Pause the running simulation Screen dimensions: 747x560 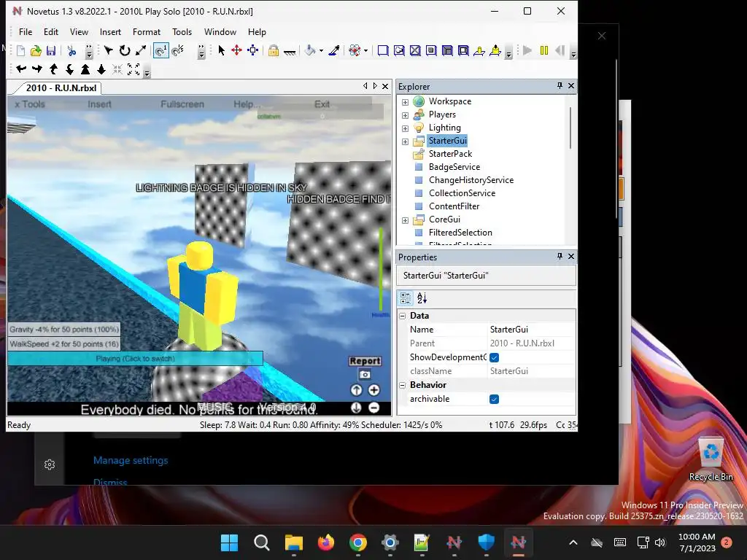point(544,50)
